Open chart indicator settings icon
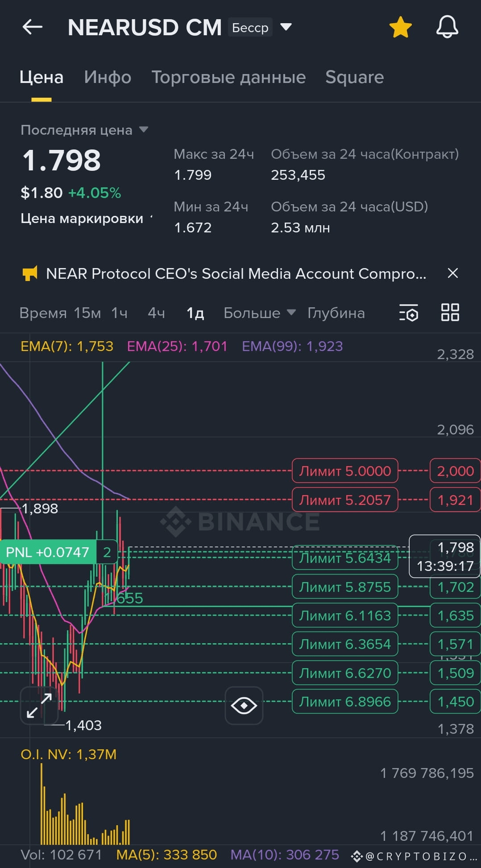481x868 pixels. click(408, 313)
